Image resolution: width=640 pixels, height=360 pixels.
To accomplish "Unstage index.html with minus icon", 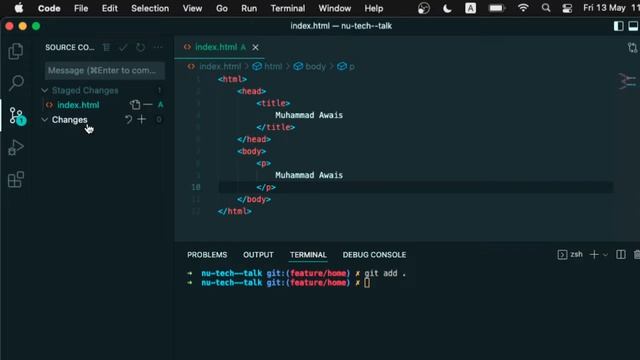I will (x=148, y=105).
